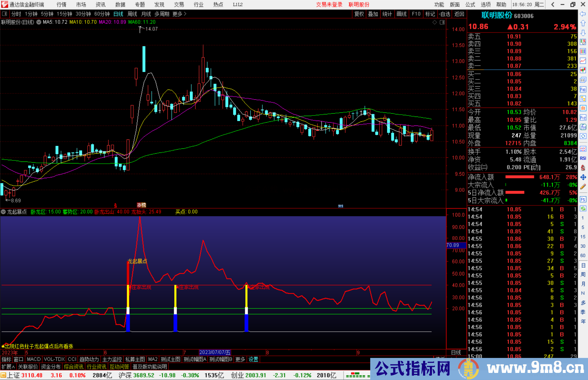Click the 设置 link in indicator bar
588x380 pixels.
point(253,359)
